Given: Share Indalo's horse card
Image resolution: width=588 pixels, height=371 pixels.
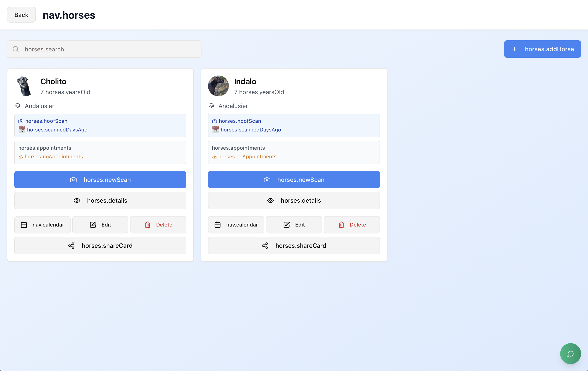Looking at the screenshot, I should (x=294, y=246).
